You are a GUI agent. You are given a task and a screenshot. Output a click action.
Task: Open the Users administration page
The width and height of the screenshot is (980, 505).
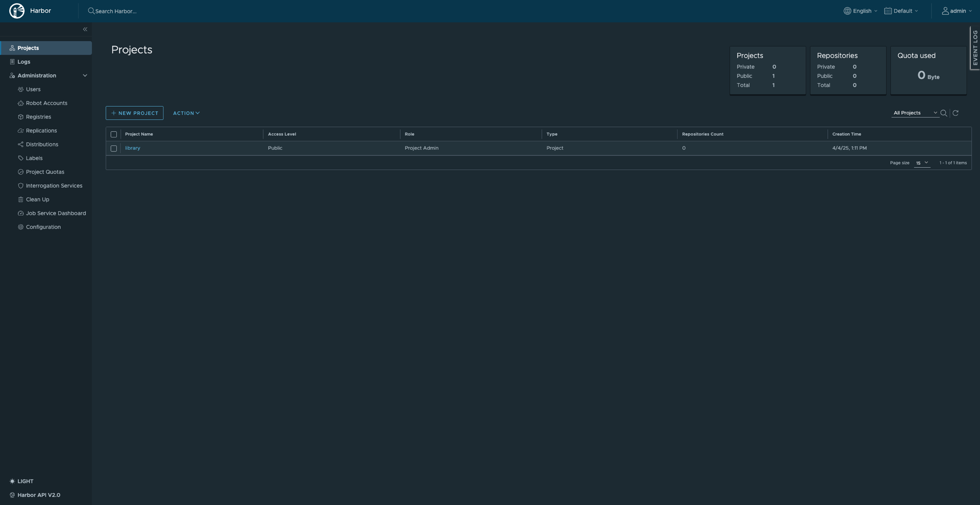coord(34,89)
